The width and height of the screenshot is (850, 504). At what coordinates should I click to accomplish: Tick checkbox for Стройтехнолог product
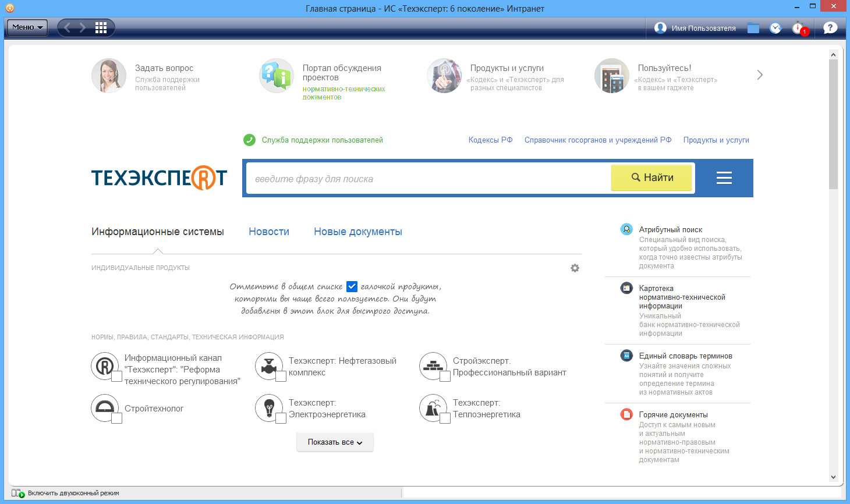(116, 418)
